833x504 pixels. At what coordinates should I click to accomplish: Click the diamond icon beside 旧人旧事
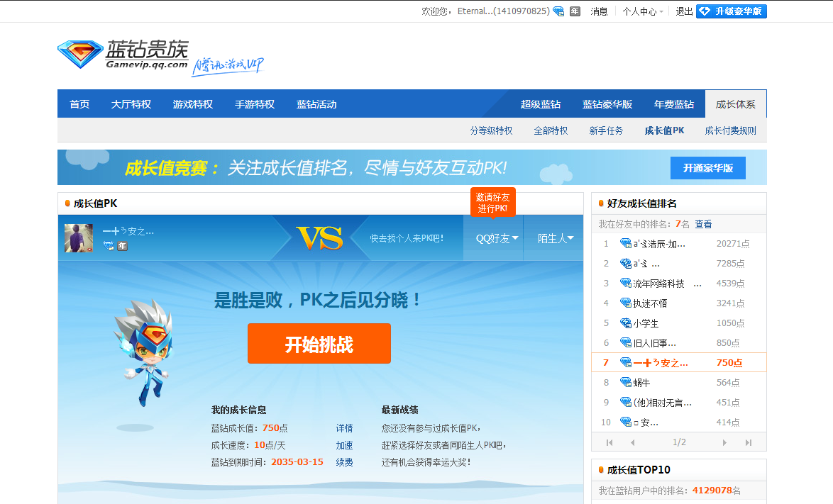pyautogui.click(x=626, y=342)
